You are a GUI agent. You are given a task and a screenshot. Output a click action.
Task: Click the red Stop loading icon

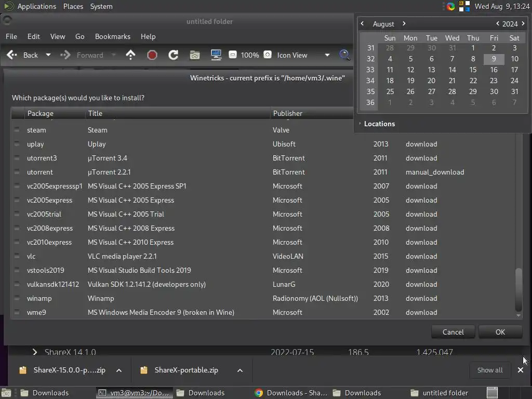click(152, 55)
